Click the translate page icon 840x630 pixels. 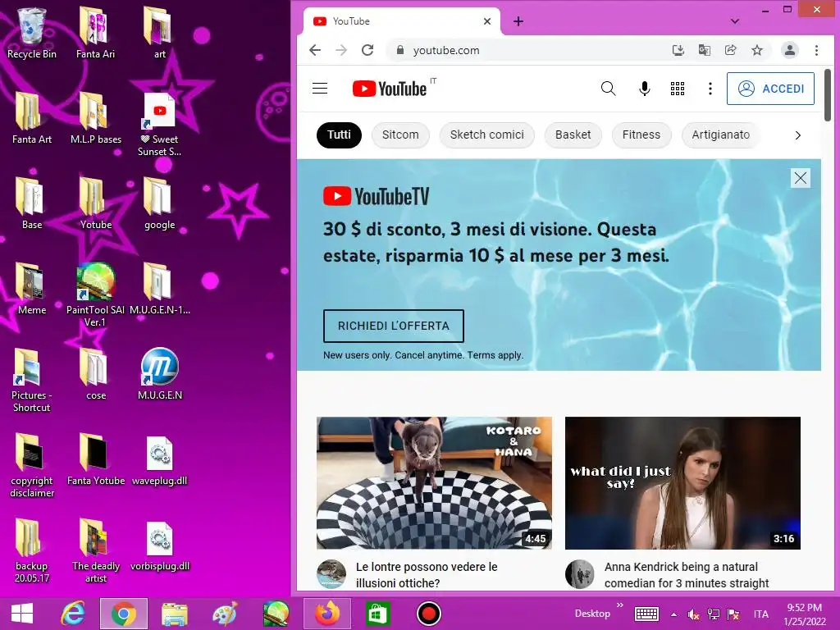point(705,50)
